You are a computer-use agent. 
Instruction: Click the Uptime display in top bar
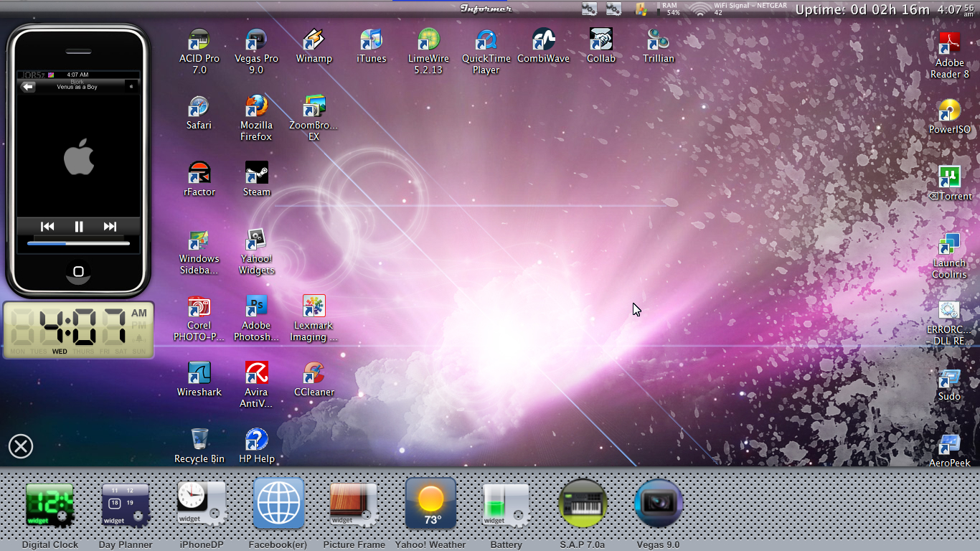pyautogui.click(x=862, y=9)
